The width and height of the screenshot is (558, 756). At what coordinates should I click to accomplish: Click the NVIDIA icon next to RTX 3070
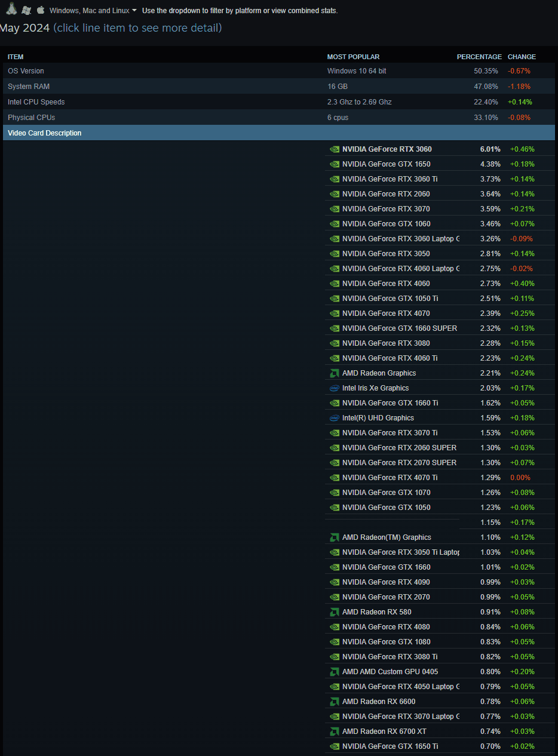335,209
